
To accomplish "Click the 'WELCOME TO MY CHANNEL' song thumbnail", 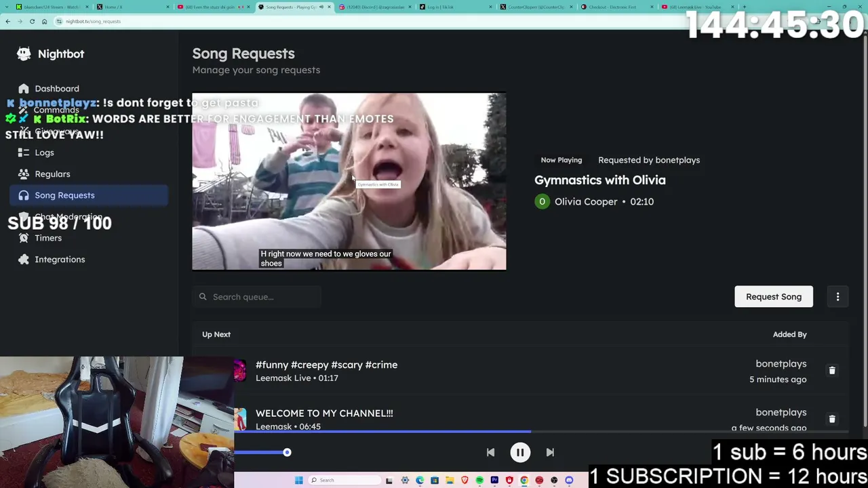I will 240,419.
